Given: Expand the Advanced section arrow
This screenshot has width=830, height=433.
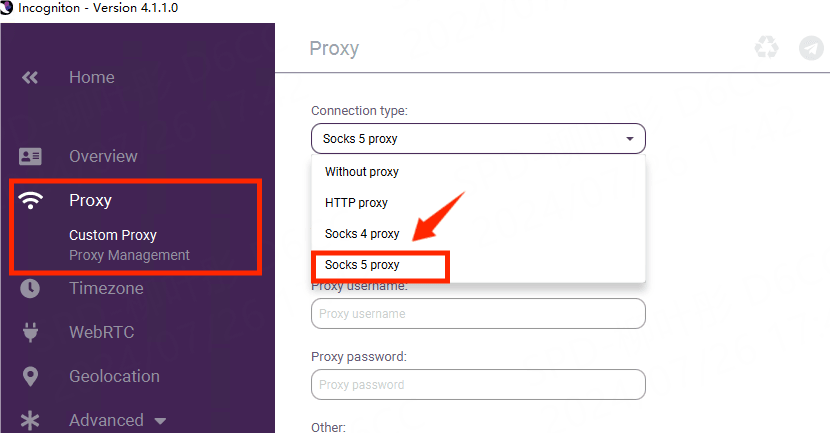Looking at the screenshot, I should [160, 421].
